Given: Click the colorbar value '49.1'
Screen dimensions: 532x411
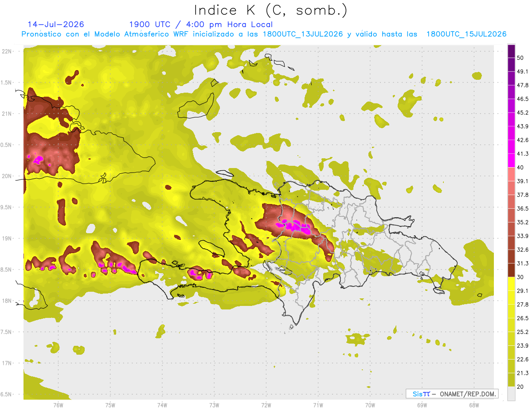Looking at the screenshot, I should coord(523,71).
